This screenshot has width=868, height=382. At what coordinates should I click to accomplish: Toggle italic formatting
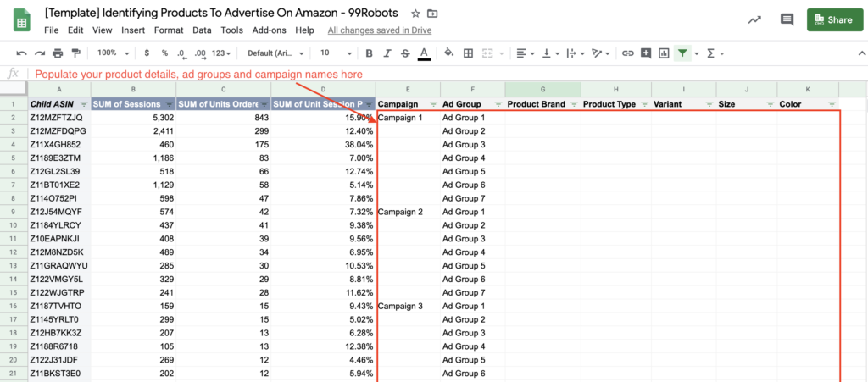(x=385, y=53)
